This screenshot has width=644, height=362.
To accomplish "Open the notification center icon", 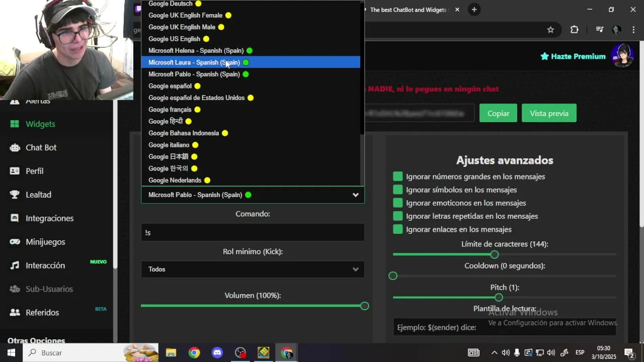I will coord(629,353).
